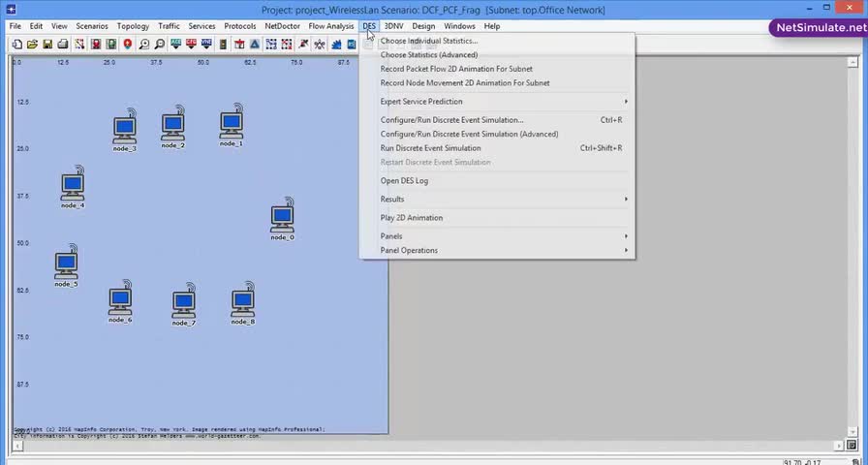Select the node_0 workstation icon
The width and height of the screenshot is (868, 465).
[x=282, y=216]
